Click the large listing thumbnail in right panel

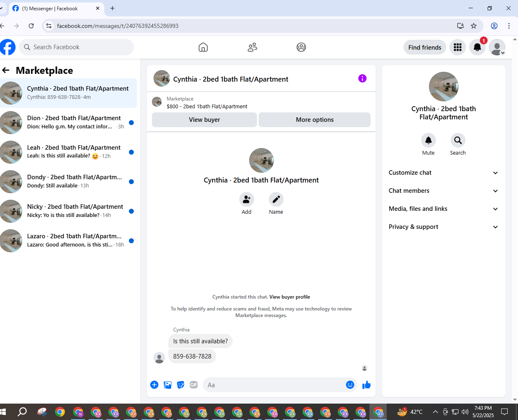(x=444, y=87)
